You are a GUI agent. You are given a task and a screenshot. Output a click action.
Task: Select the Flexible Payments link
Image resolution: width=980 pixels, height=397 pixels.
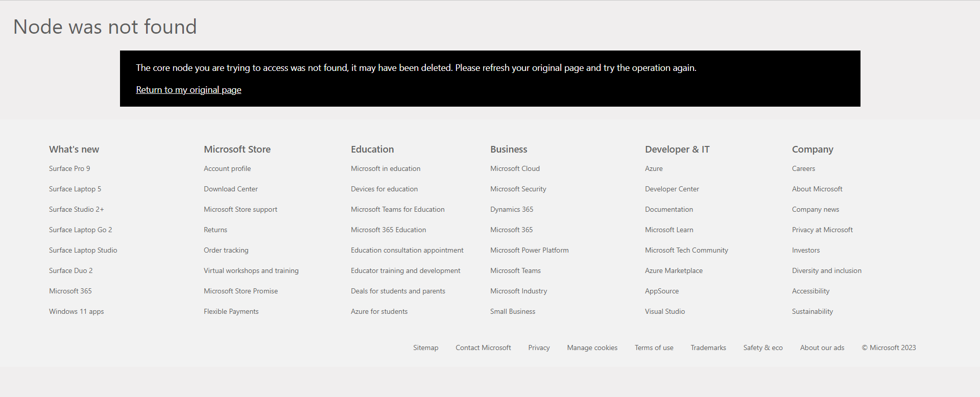231,311
